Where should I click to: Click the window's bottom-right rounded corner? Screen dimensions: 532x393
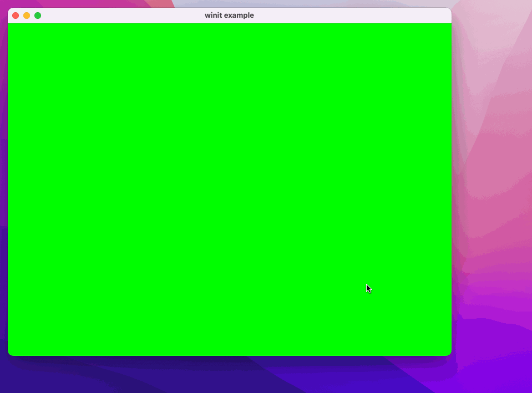tap(449, 353)
